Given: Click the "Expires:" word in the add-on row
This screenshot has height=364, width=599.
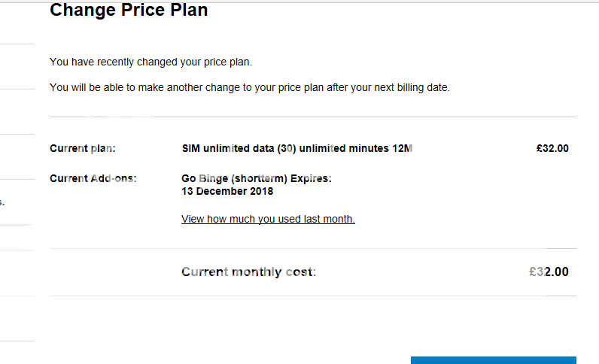Looking at the screenshot, I should [x=311, y=178].
